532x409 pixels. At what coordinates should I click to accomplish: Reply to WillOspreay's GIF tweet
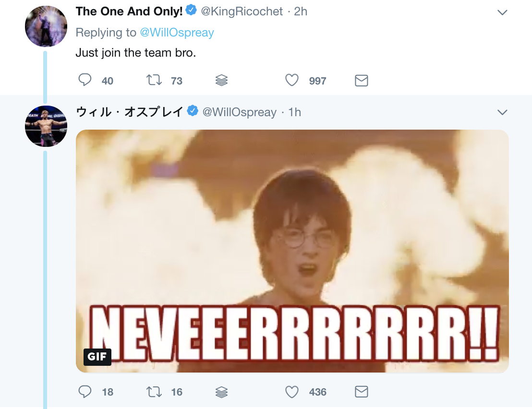tap(85, 392)
